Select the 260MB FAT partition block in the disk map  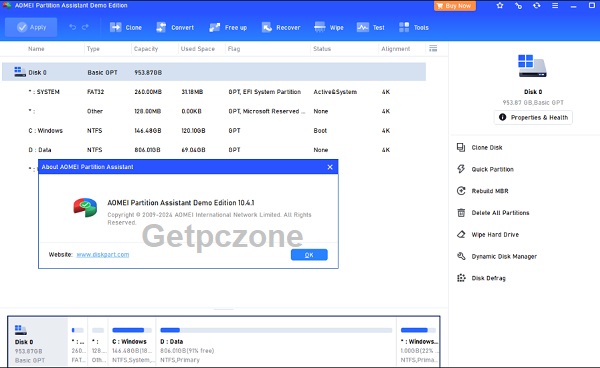pos(78,342)
